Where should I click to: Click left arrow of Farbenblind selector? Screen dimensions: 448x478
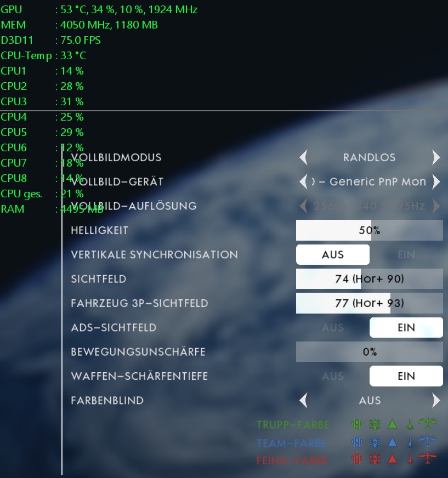coord(303,400)
